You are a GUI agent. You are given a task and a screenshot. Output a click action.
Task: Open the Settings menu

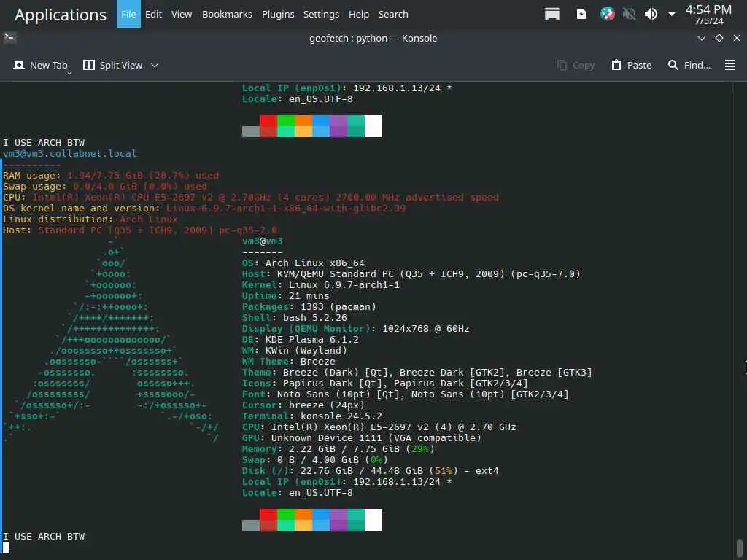coord(322,15)
